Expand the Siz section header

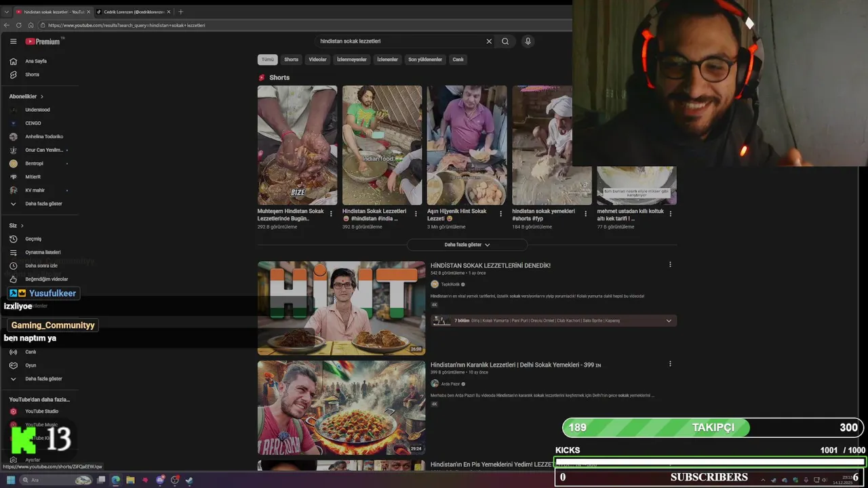pyautogui.click(x=16, y=225)
